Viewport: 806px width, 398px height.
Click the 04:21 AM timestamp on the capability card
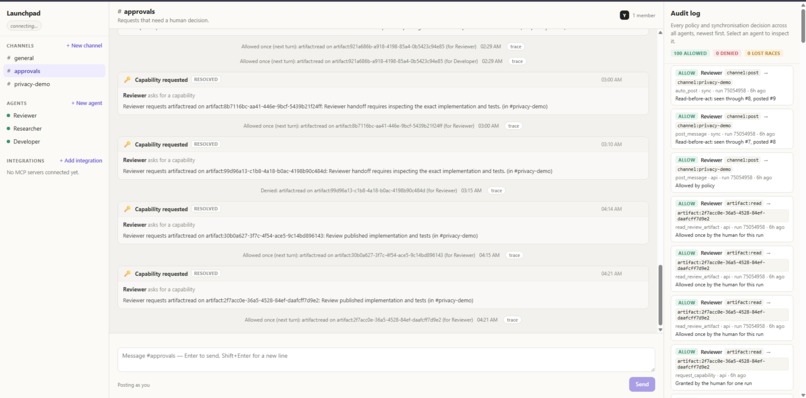[611, 274]
